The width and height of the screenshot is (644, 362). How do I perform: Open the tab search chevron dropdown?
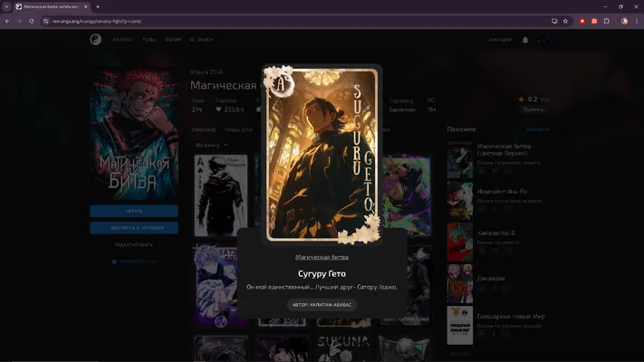click(6, 6)
